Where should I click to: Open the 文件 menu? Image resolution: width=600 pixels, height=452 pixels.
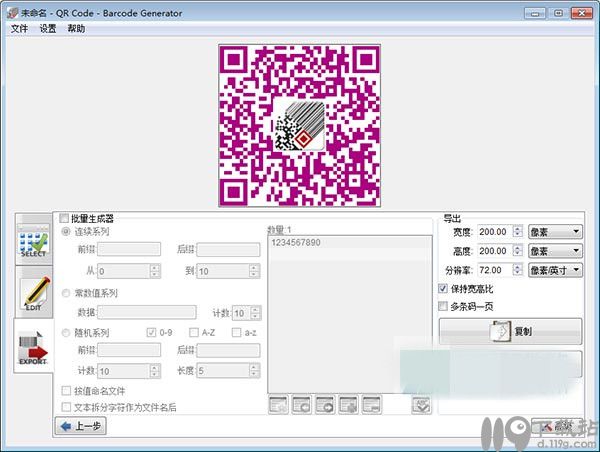(19, 29)
